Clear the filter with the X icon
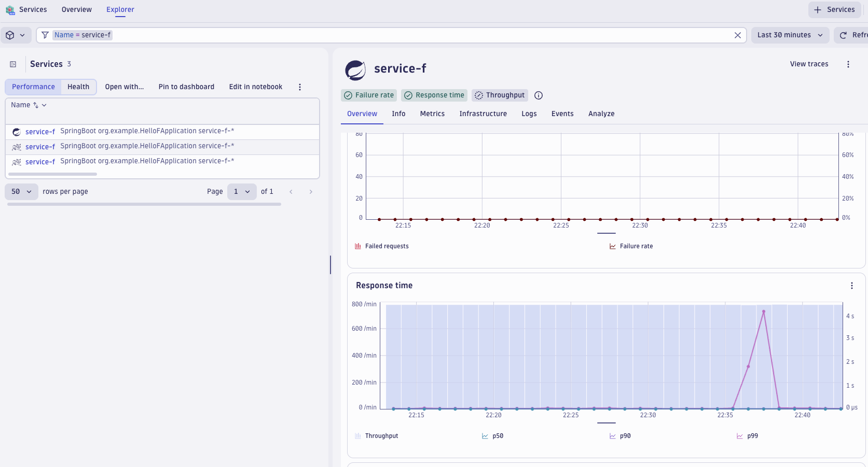868x467 pixels. pos(737,35)
